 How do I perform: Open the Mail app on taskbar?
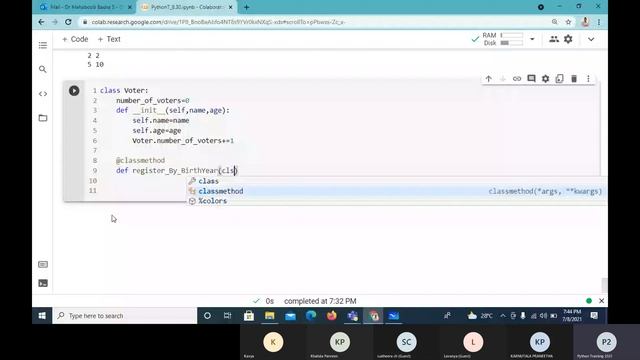[x=290, y=316]
